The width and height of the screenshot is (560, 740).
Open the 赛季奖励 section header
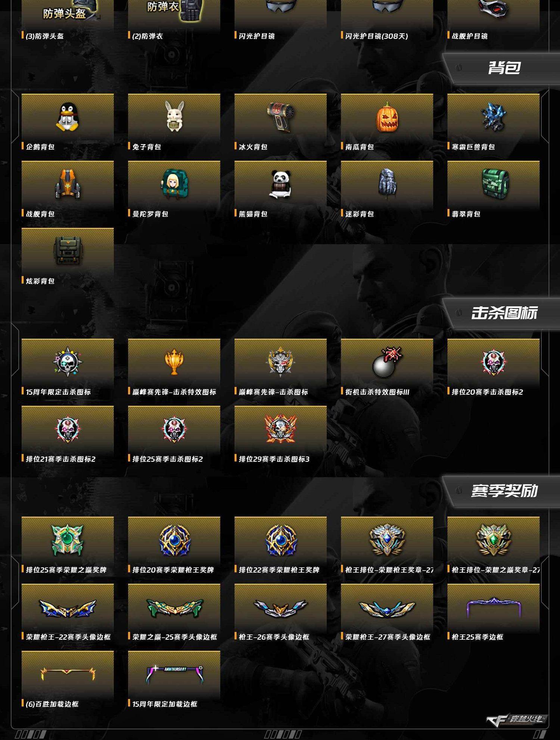tap(504, 491)
